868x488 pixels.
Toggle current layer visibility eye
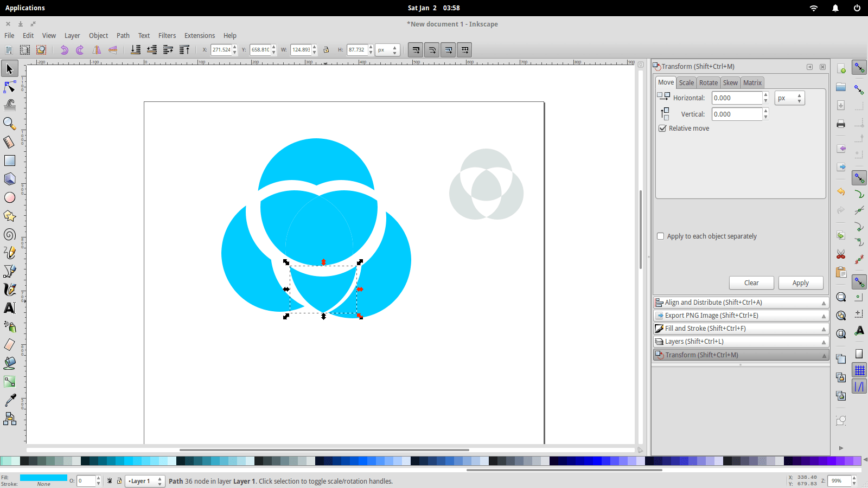tap(110, 481)
